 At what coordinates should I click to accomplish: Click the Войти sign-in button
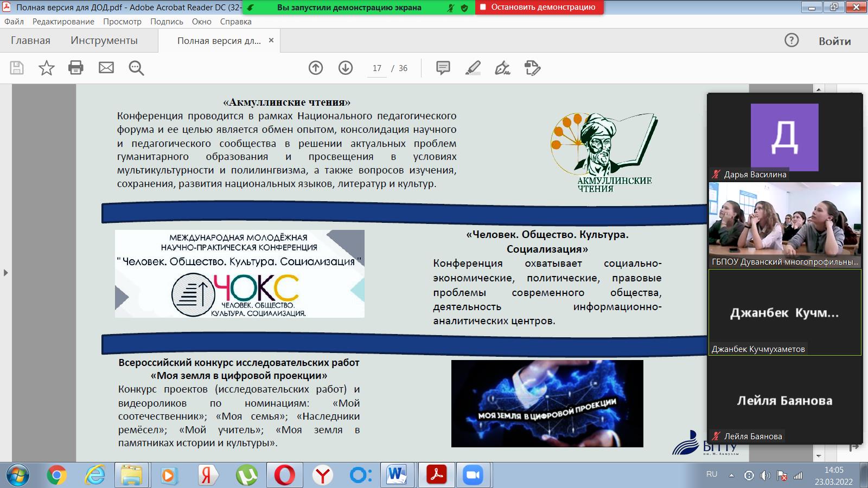pyautogui.click(x=834, y=41)
